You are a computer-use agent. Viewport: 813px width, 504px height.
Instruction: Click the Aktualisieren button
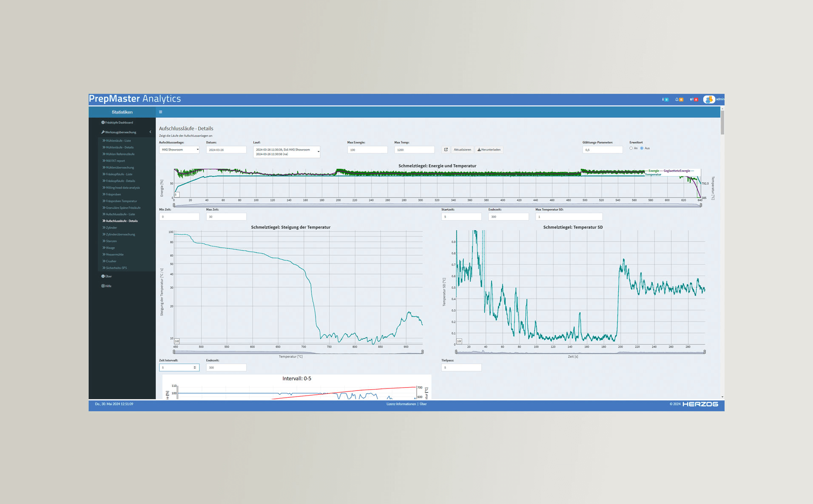coord(462,150)
